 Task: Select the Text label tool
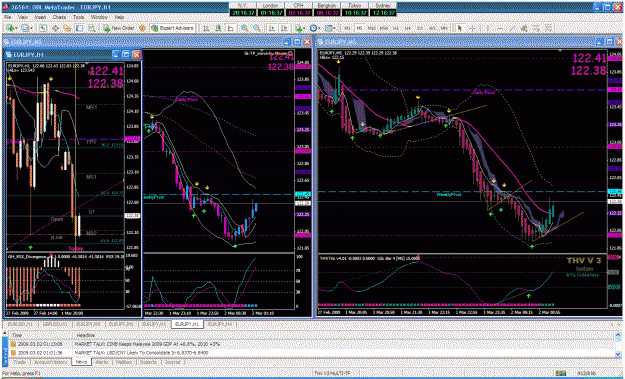(549, 28)
